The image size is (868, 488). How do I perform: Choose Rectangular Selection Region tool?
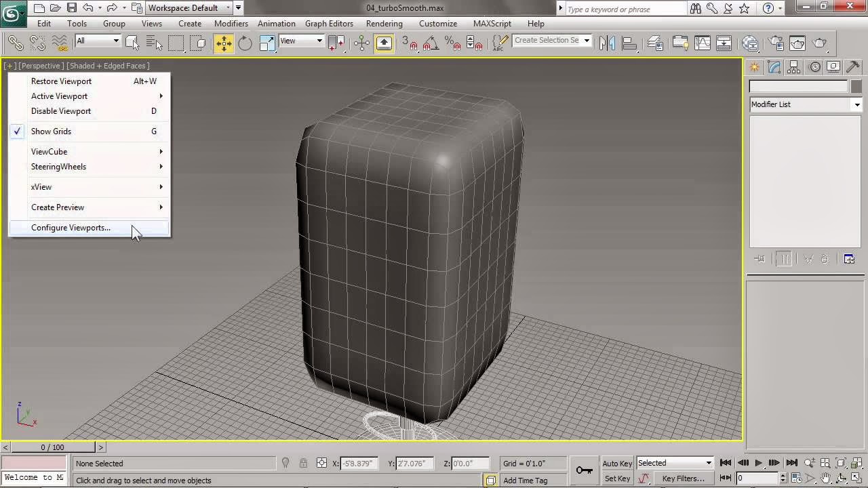point(176,43)
